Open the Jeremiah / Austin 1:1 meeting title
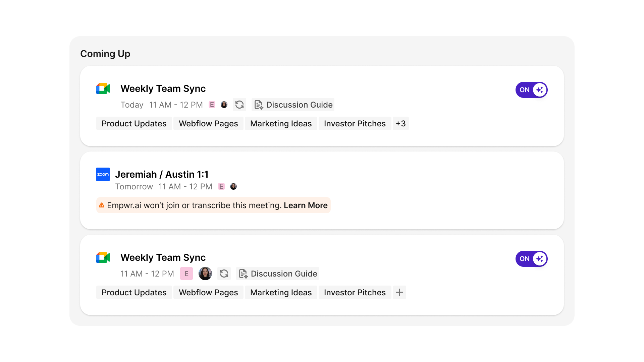Screen dimensions: 644x362 coord(162,174)
